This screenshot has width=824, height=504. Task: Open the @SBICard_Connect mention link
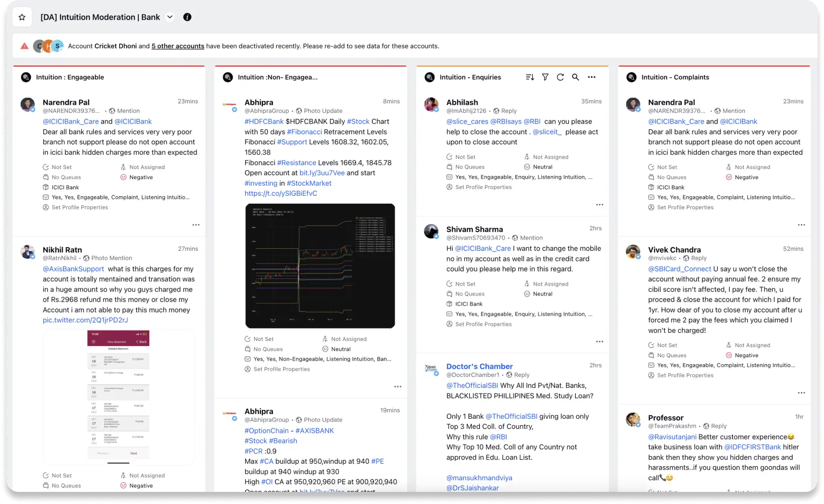[680, 269]
